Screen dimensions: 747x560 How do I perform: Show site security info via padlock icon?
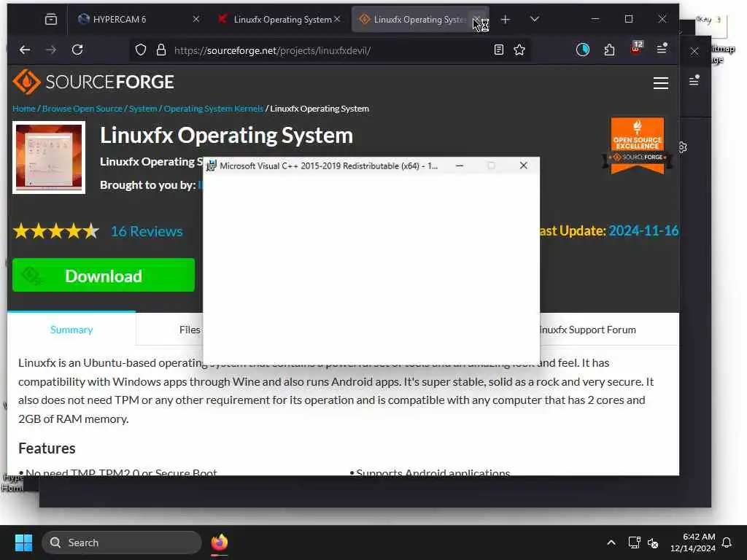[x=161, y=50]
